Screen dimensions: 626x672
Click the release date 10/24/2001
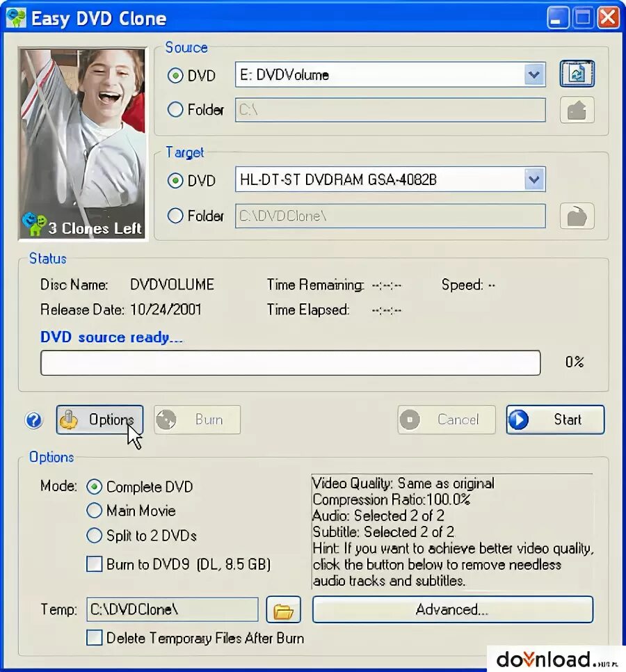point(166,310)
